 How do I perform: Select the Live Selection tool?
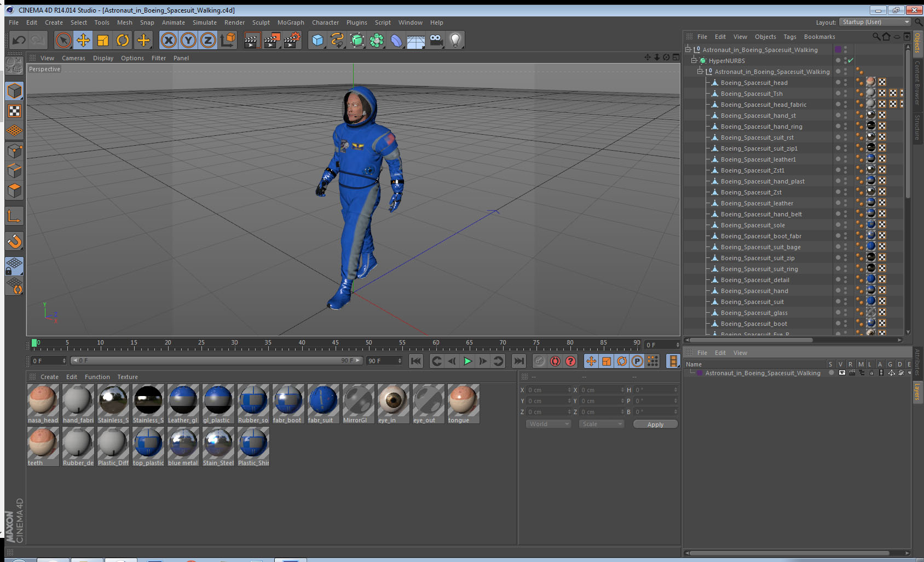(x=63, y=40)
